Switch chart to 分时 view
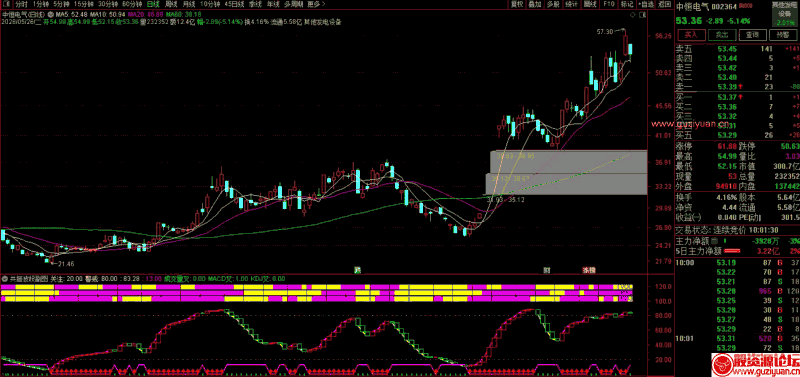 coord(21,5)
